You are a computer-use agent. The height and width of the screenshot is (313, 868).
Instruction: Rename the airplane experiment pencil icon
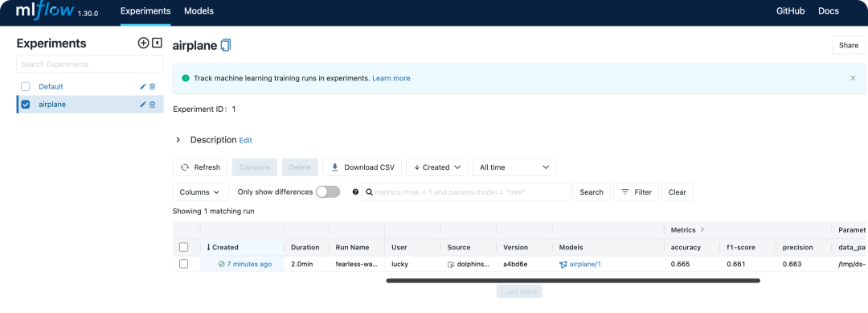coord(143,105)
